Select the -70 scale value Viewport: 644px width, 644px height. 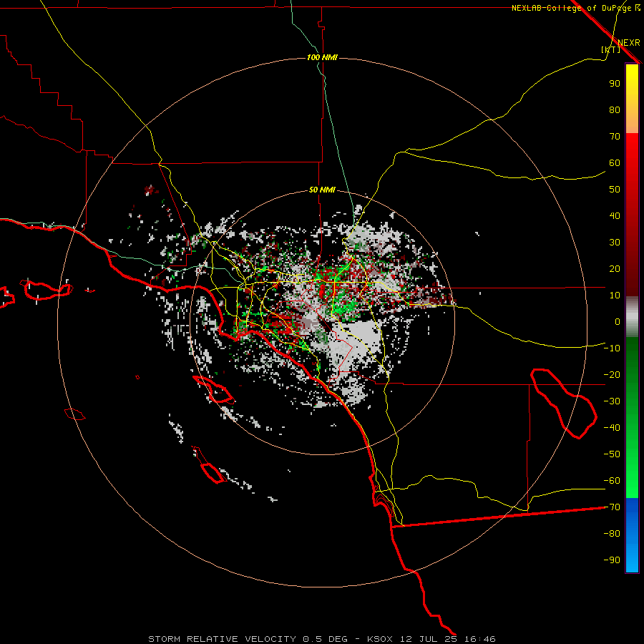click(612, 507)
